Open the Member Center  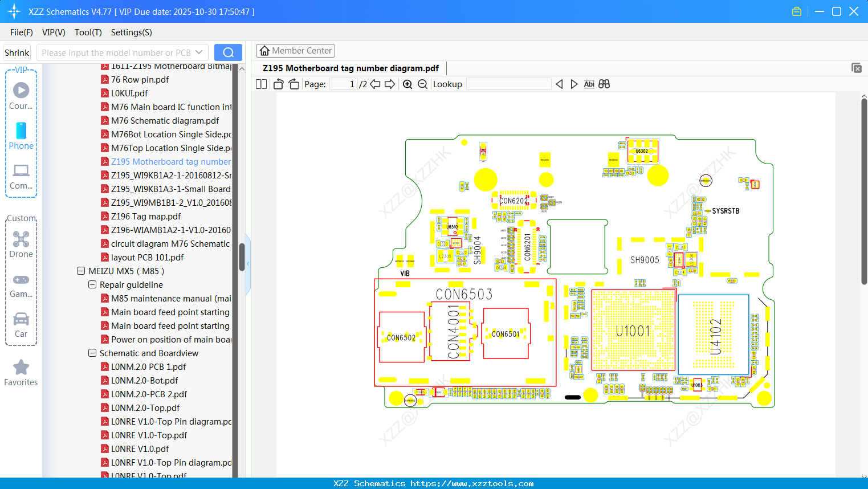coord(295,50)
